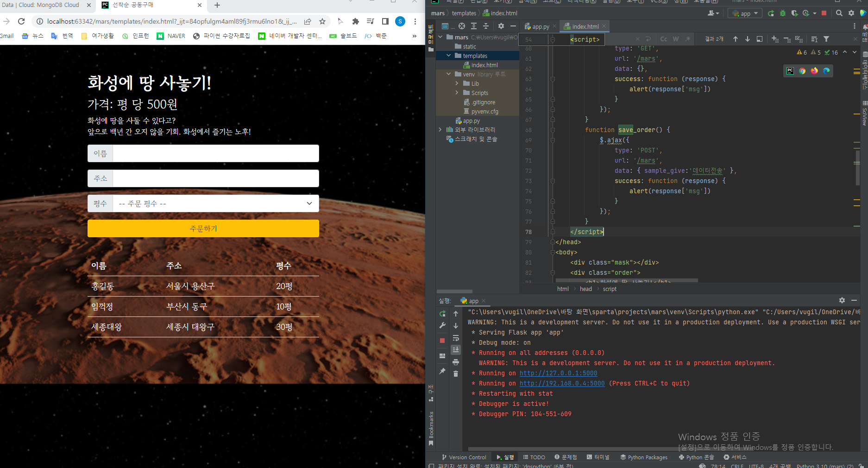Image resolution: width=868 pixels, height=468 pixels.
Task: Open the Python Packages tool window
Action: tap(644, 457)
